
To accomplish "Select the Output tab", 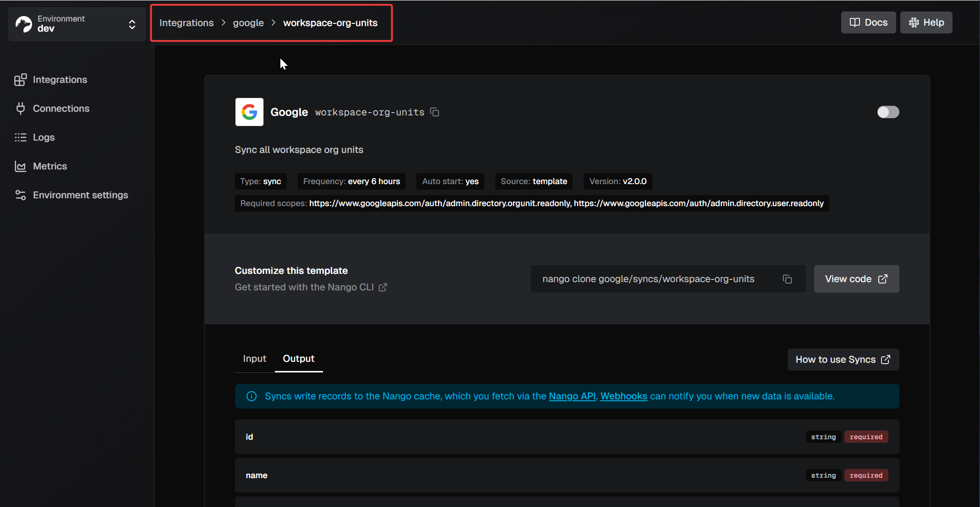I will 298,359.
